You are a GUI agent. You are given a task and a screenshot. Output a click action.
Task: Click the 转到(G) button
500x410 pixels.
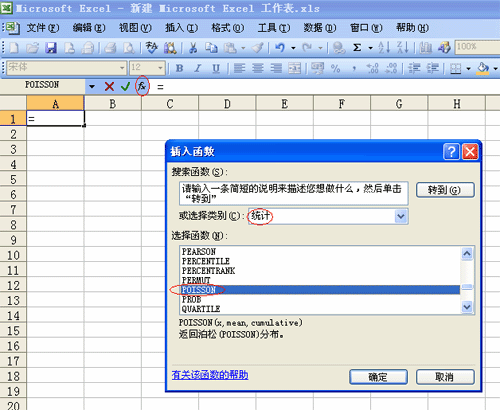tap(445, 190)
